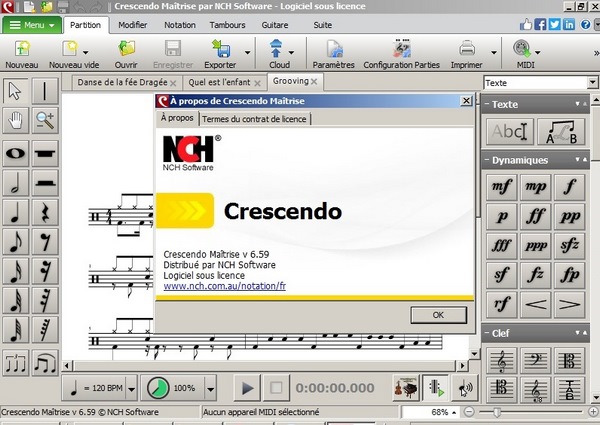Screen dimensions: 600x425
Task: Open the green Menu dropdown
Action: coord(32,25)
